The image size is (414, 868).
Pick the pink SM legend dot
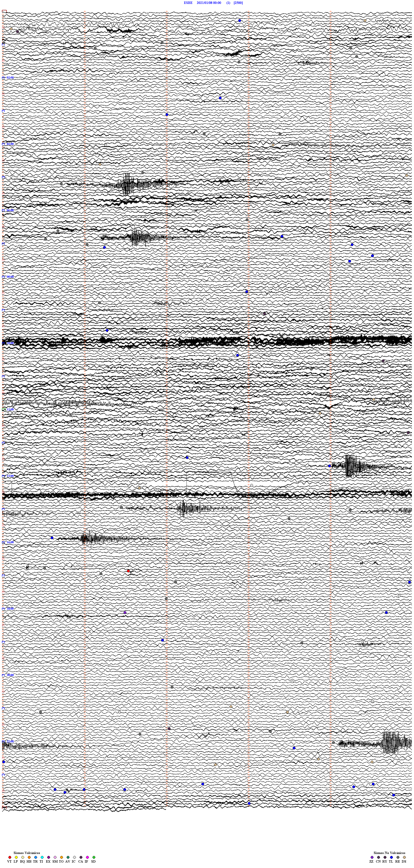pyautogui.click(x=55, y=857)
